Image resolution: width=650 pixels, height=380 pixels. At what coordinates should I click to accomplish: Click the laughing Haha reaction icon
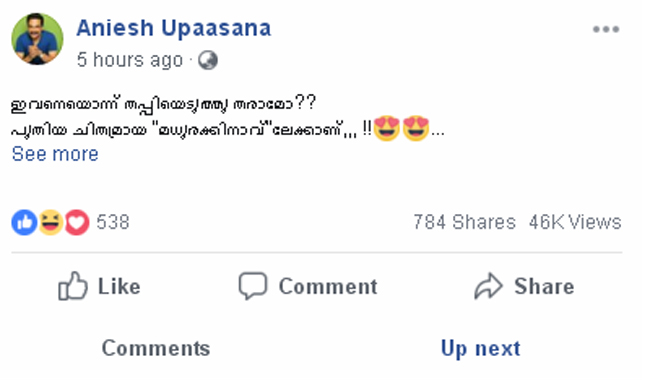(51, 223)
